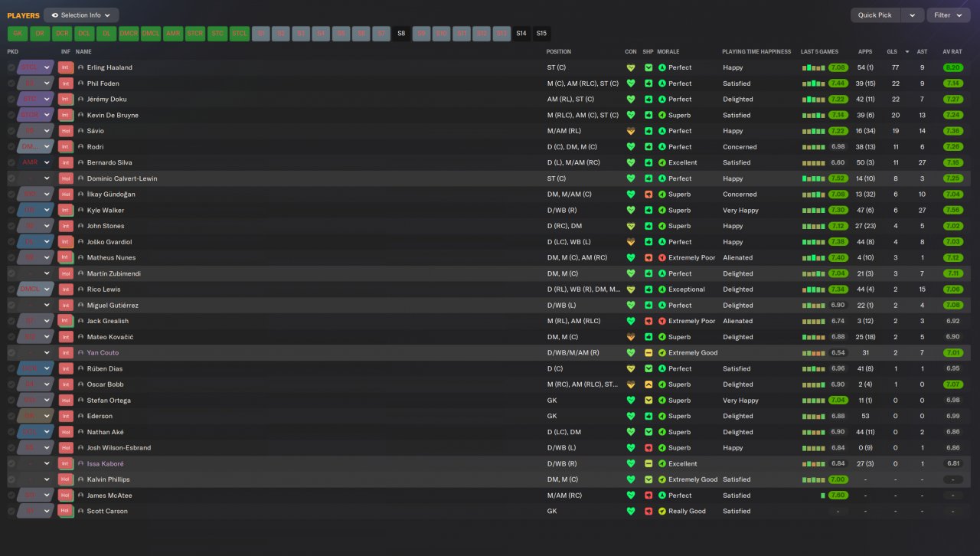Viewport: 980px width, 556px height.
Task: Open position dropdown for Yan Couto
Action: pyautogui.click(x=47, y=353)
